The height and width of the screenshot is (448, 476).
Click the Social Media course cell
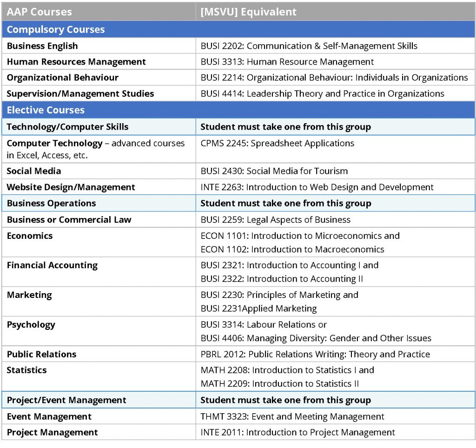(x=34, y=171)
